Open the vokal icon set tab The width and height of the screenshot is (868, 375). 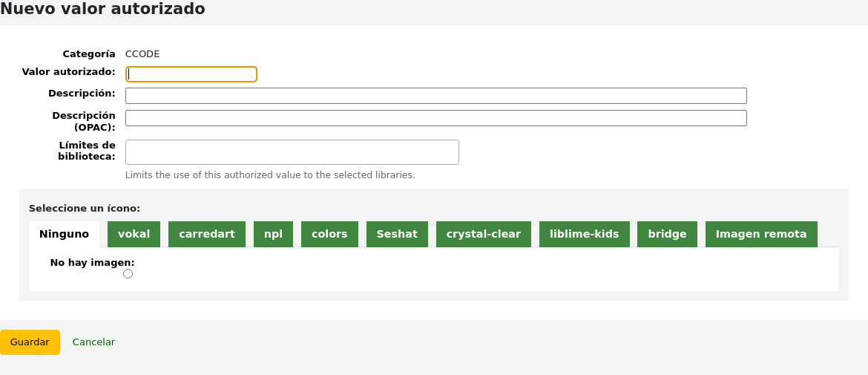(x=134, y=234)
